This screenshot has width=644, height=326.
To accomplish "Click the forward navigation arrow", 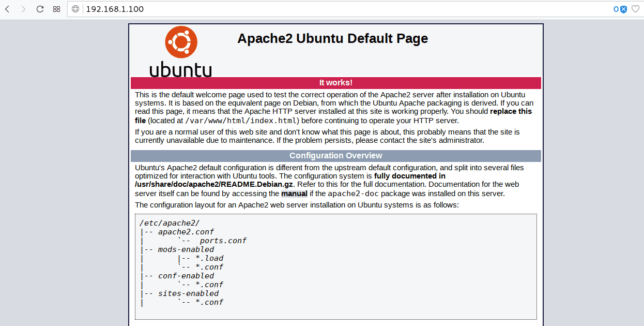I will coord(23,9).
